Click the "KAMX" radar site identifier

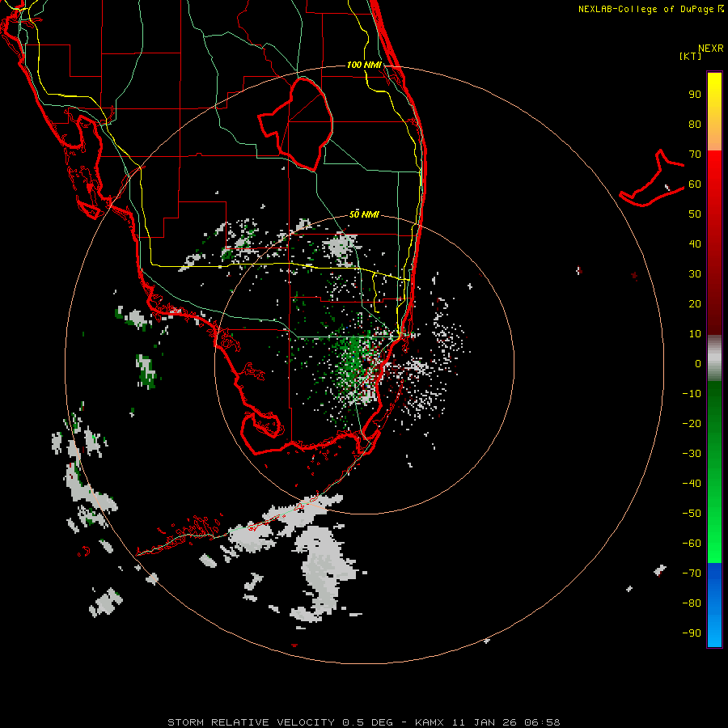click(x=429, y=722)
